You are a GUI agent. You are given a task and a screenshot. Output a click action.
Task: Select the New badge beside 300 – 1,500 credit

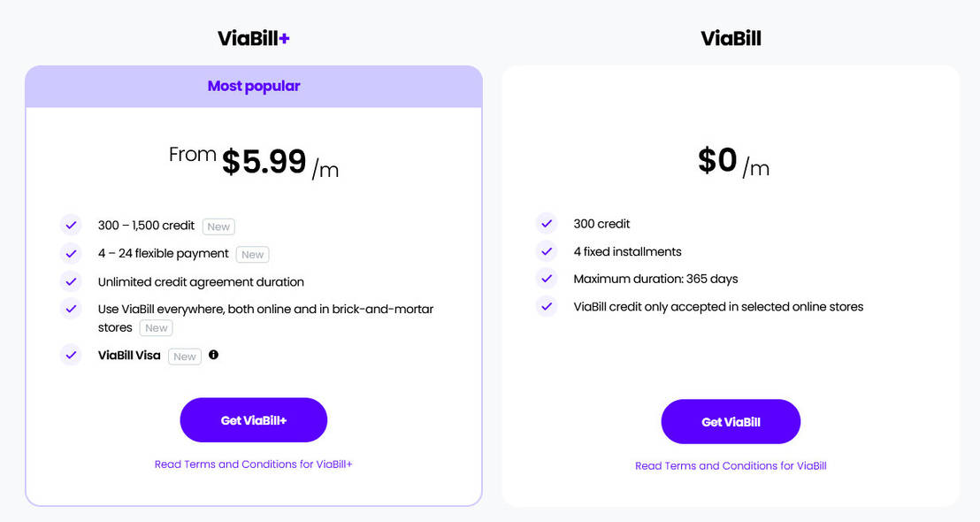tap(218, 226)
